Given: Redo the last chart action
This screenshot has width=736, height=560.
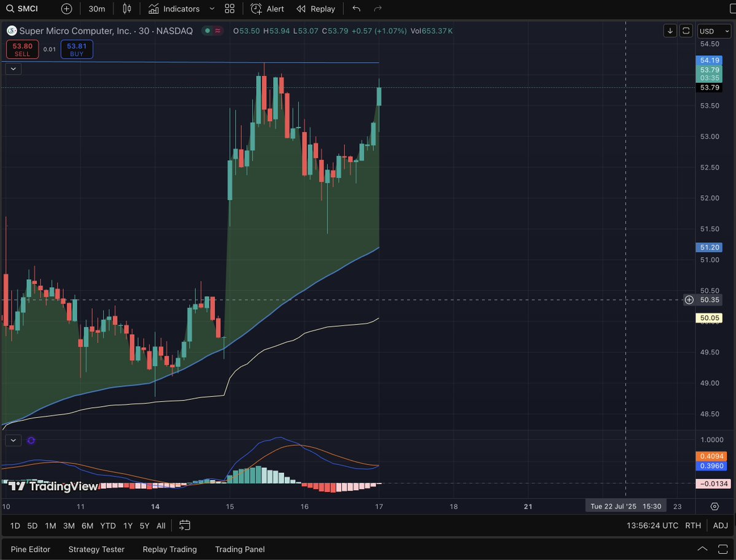Looking at the screenshot, I should pyautogui.click(x=378, y=9).
